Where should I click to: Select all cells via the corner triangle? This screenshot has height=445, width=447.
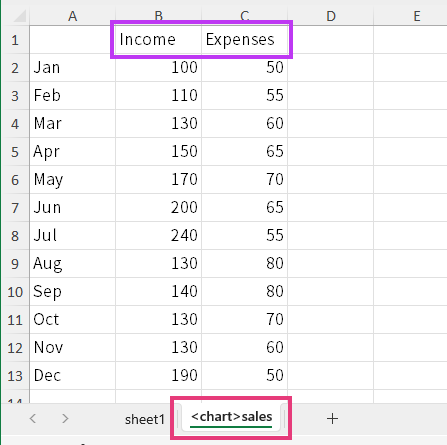pos(19,16)
